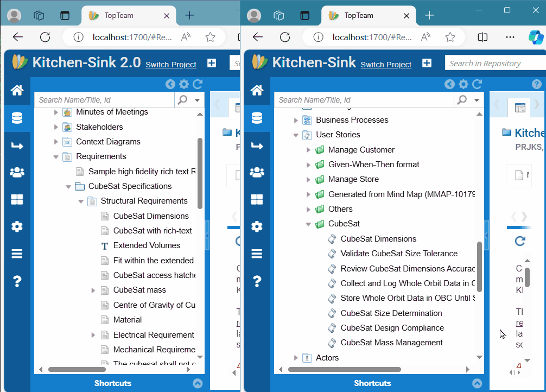Open a new tab in the left browser
Viewport: 546px width, 392px height.
pyautogui.click(x=189, y=15)
